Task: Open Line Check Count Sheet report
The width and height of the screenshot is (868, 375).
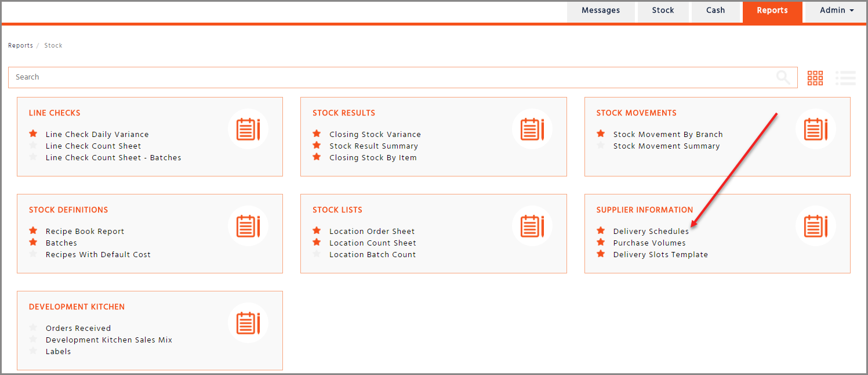Action: (x=93, y=146)
